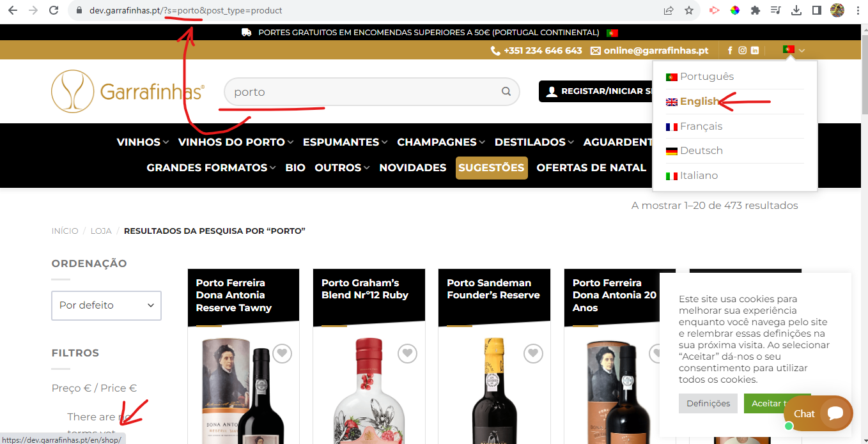Viewport: 868px width, 444px height.
Task: View site information via the lock icon
Action: [79, 10]
